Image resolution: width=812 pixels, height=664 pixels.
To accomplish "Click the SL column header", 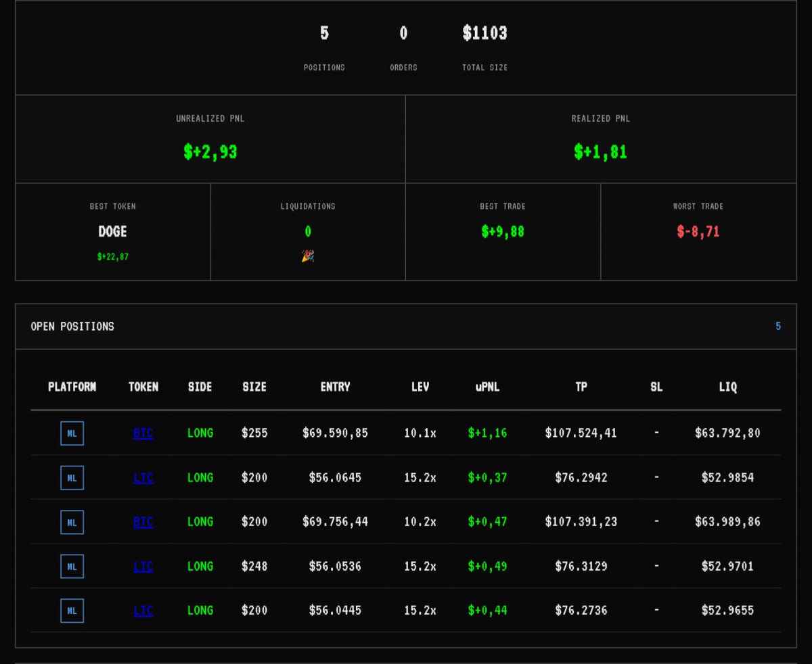I will point(656,387).
